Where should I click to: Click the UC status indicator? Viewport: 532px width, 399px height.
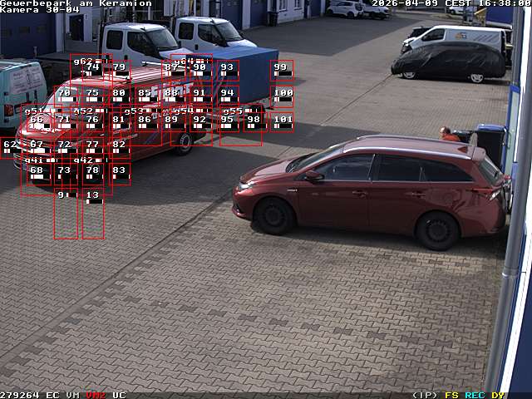pos(119,395)
